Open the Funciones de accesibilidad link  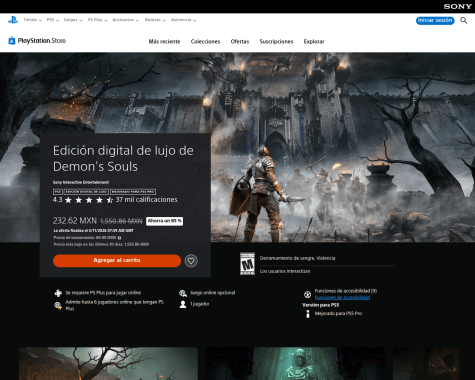coord(342,297)
